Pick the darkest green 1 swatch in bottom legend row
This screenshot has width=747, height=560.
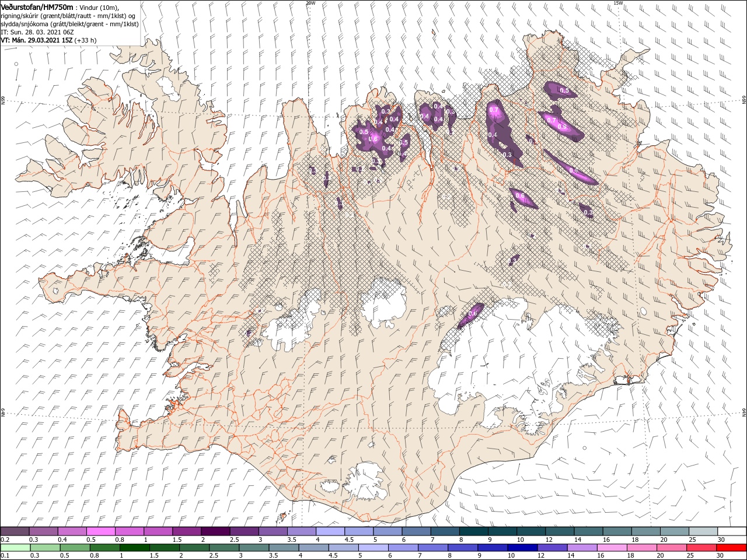(134, 548)
